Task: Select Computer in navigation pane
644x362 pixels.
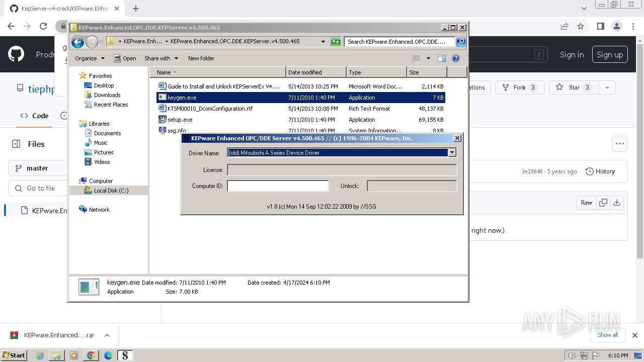Action: [x=101, y=181]
